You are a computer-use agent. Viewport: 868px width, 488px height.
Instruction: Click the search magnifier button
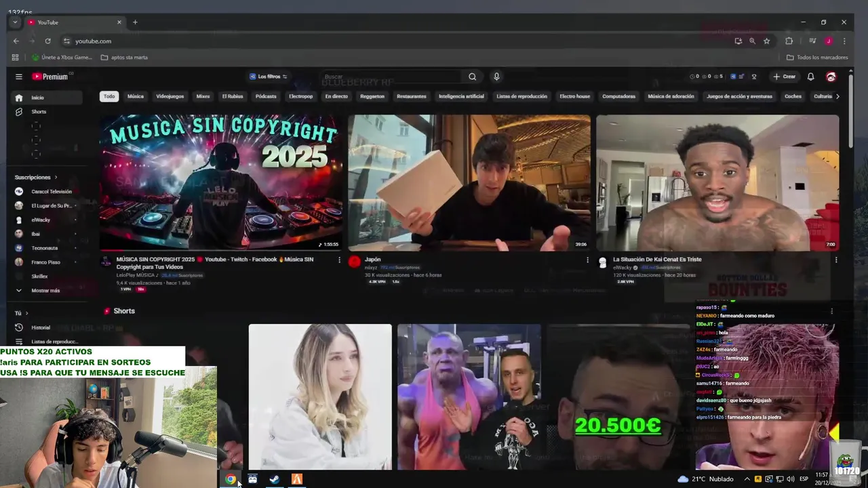473,77
